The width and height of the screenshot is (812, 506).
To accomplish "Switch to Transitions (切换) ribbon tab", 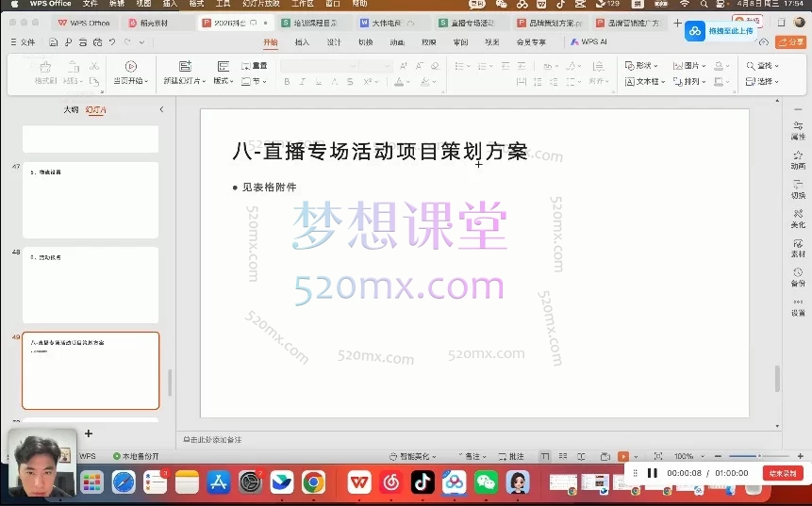I will click(366, 42).
